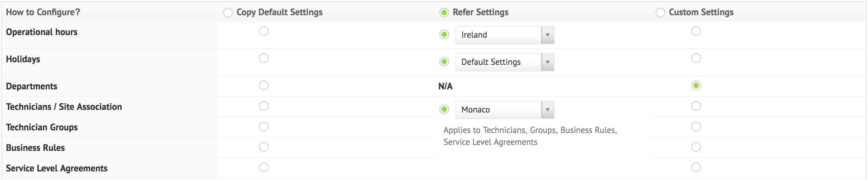868x180 pixels.
Task: Choose Copy Default for Departments
Action: (263, 86)
